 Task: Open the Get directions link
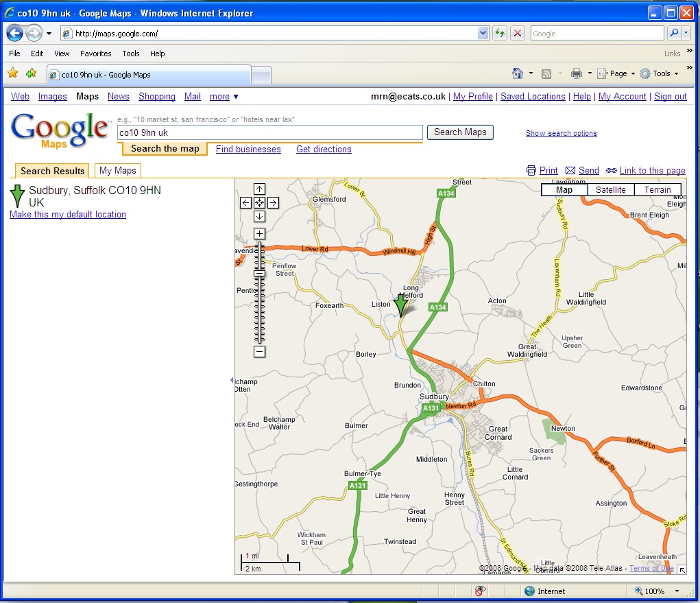tap(324, 149)
